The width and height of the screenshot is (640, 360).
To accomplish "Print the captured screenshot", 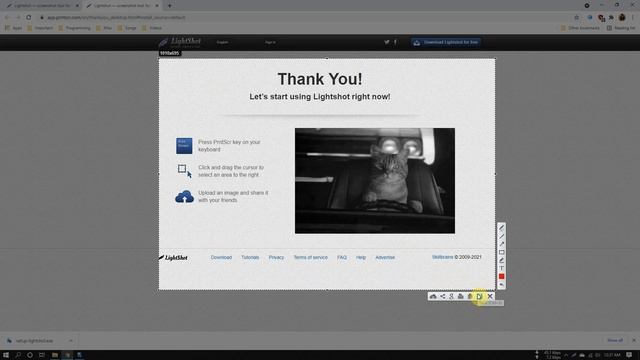I will point(460,296).
